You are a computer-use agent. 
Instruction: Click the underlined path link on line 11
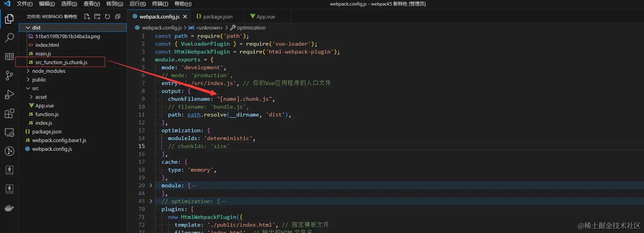tap(194, 115)
